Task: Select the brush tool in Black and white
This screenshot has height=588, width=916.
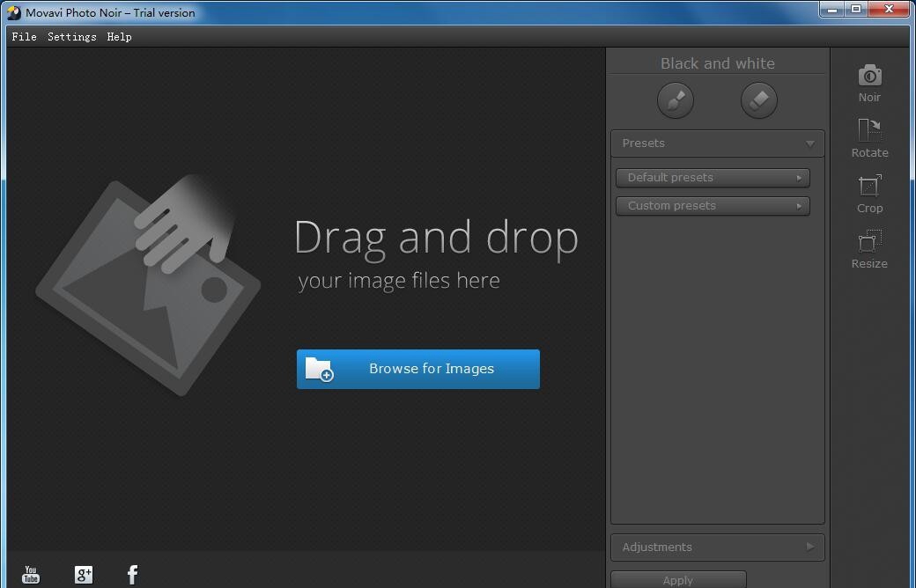Action: point(676,99)
